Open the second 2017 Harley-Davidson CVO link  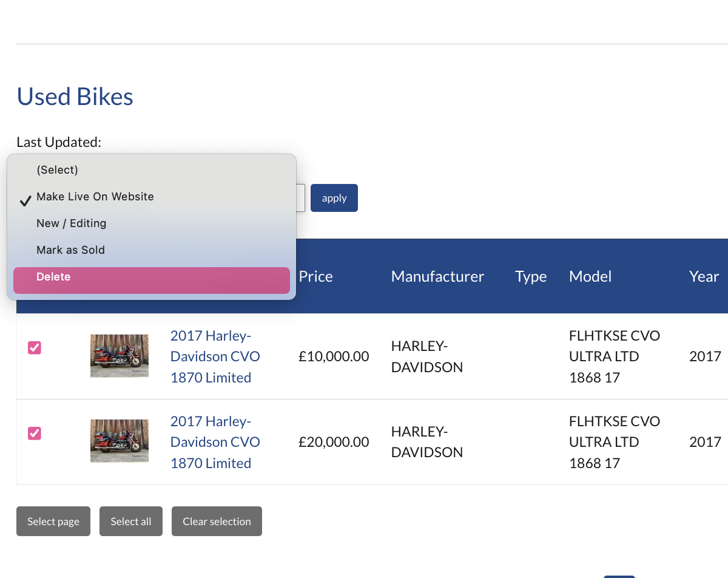[215, 442]
